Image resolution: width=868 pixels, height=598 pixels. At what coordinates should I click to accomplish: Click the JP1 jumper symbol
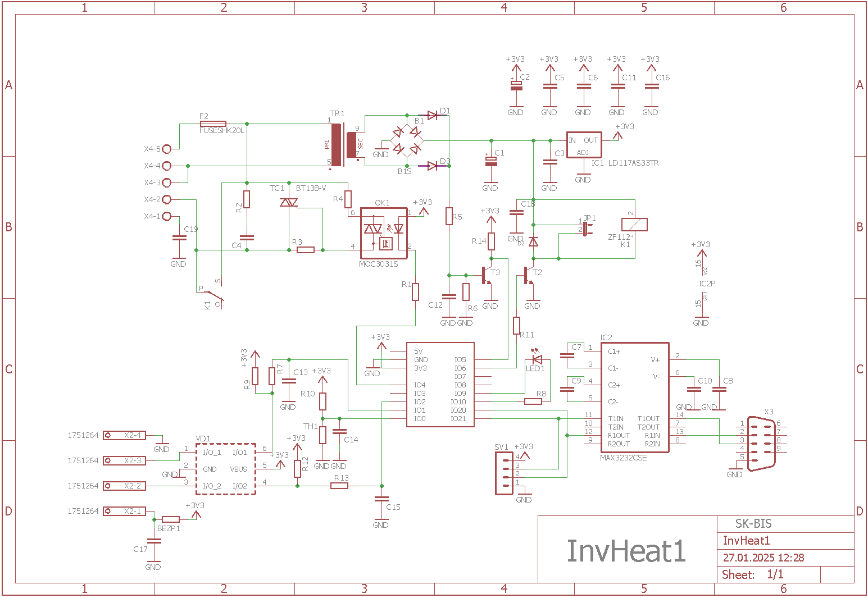[x=586, y=228]
